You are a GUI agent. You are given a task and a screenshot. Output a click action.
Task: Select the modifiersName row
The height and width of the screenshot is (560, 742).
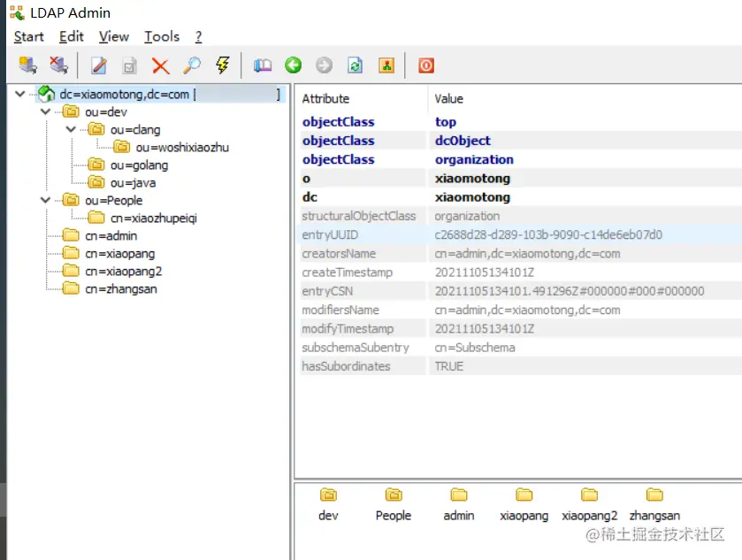(x=521, y=310)
